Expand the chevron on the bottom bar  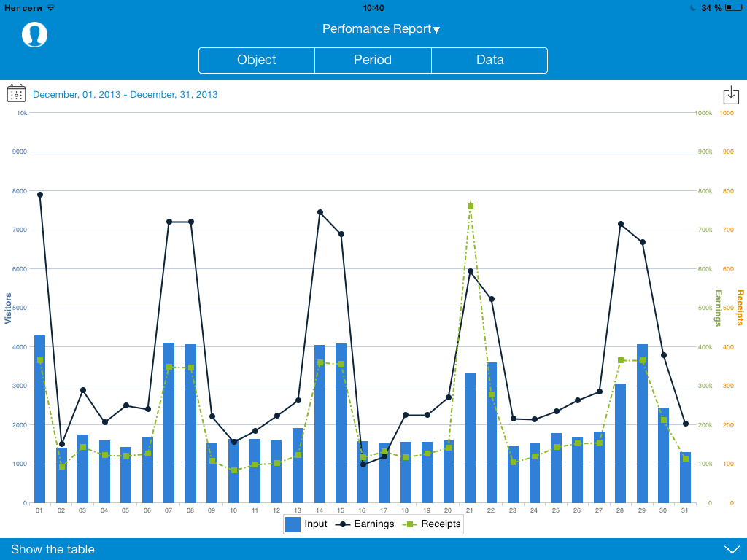[x=731, y=549]
